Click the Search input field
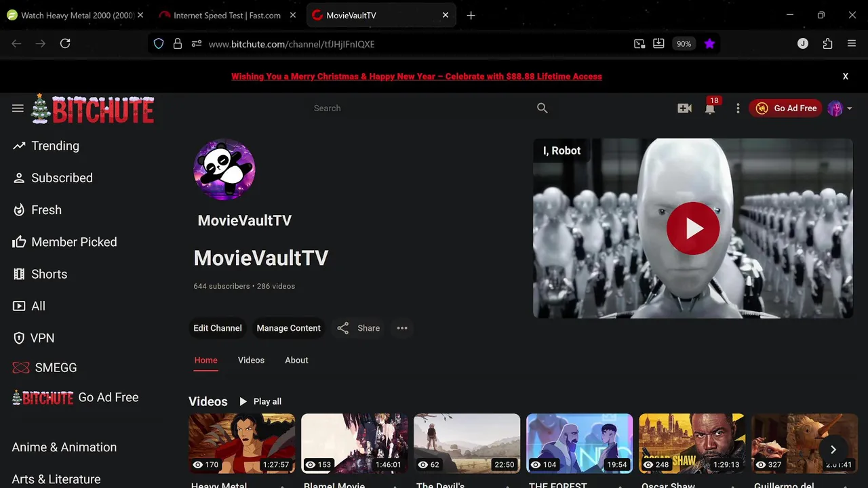This screenshot has width=868, height=488. point(420,108)
